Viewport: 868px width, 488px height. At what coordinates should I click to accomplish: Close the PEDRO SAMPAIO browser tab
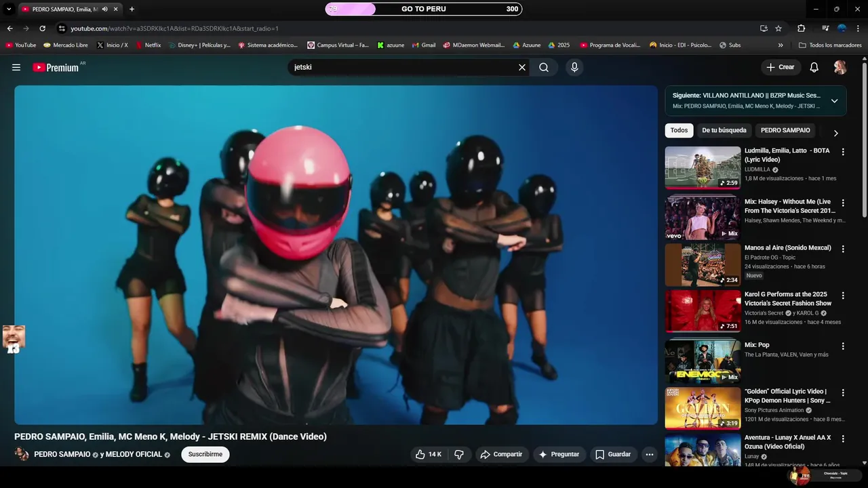pyautogui.click(x=116, y=9)
